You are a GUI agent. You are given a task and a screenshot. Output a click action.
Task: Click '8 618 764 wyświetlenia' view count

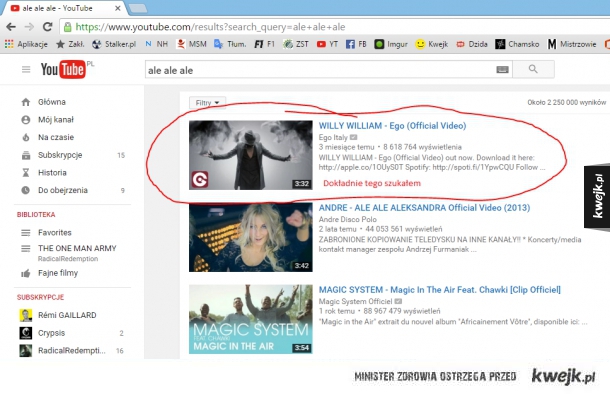[x=422, y=147]
